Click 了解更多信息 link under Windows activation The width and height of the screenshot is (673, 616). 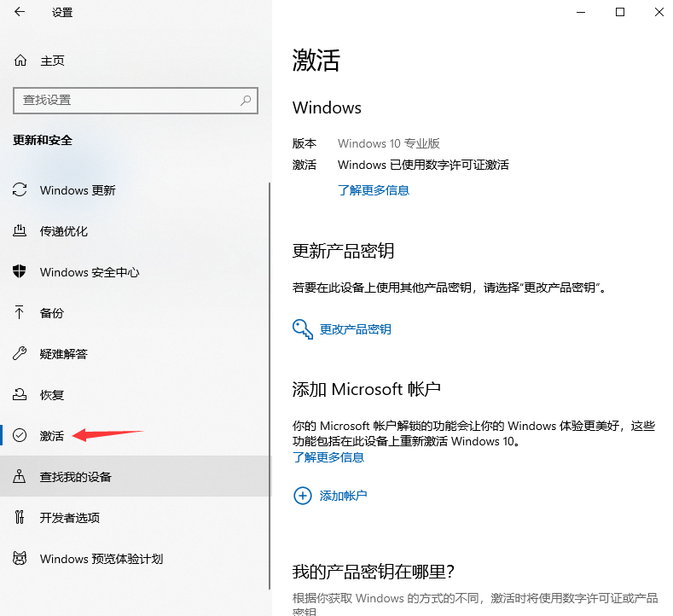click(374, 190)
